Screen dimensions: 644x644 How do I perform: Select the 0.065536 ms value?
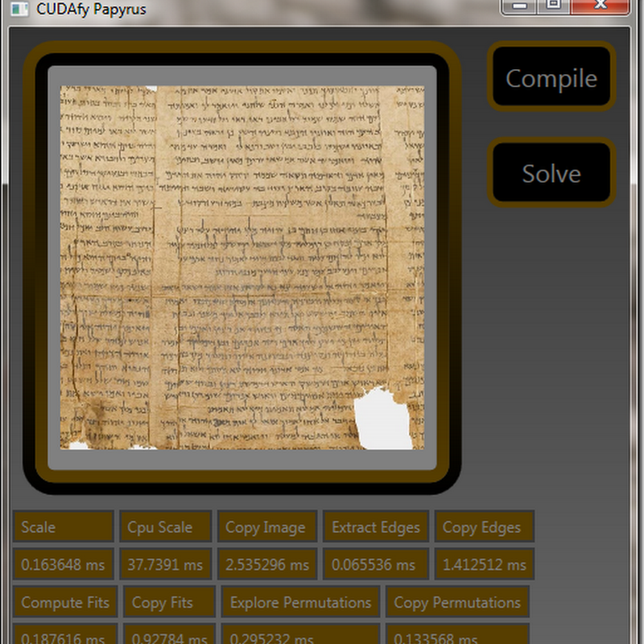pos(376,564)
